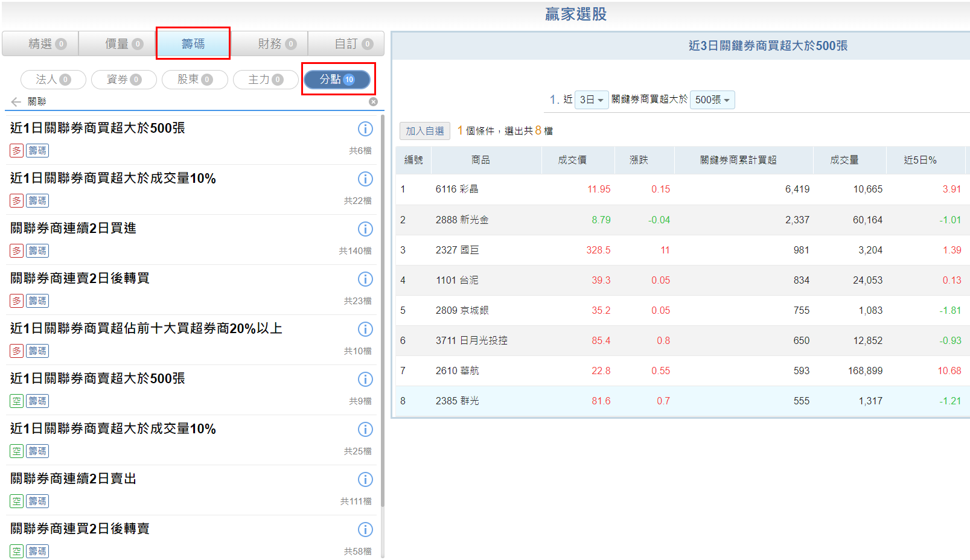Enable the 主力 filter pill
Viewport: 970px width, 560px height.
pyautogui.click(x=266, y=80)
